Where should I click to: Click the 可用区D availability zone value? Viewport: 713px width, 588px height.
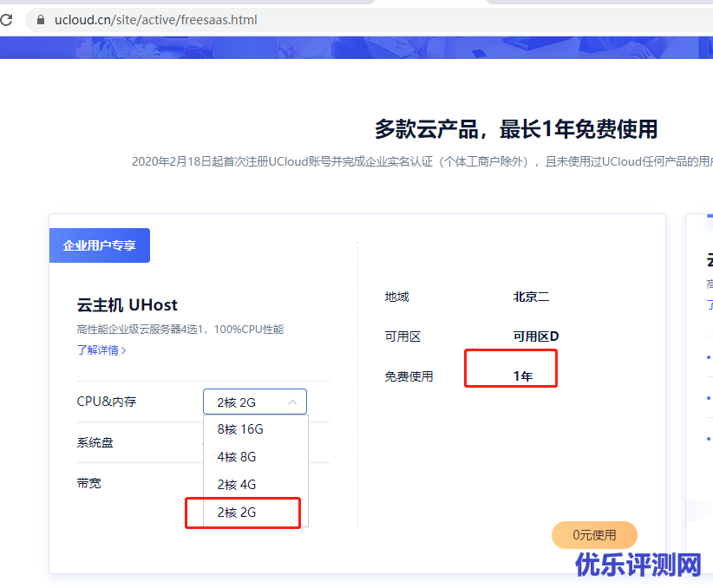(x=536, y=336)
